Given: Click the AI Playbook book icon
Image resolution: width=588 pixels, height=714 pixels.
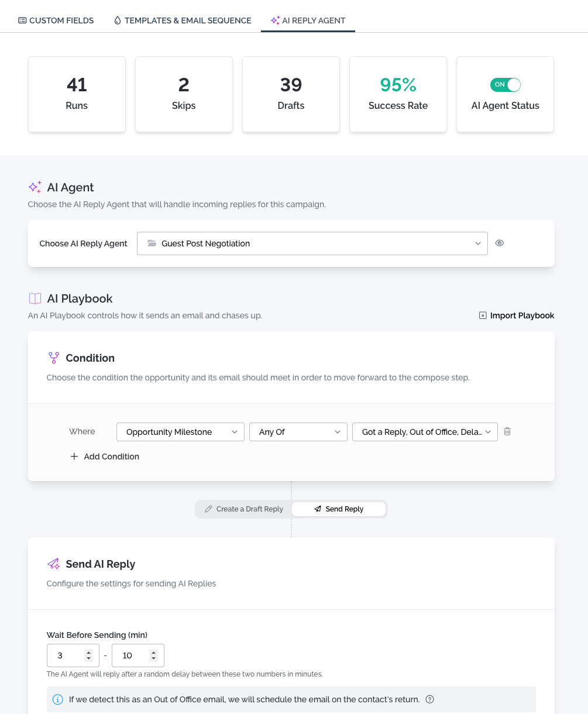Looking at the screenshot, I should coord(35,298).
